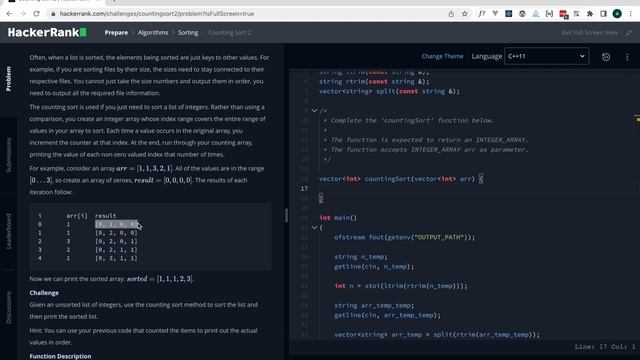Click the browser forward arrow
Screen dimensions: 640x360
(23, 13)
